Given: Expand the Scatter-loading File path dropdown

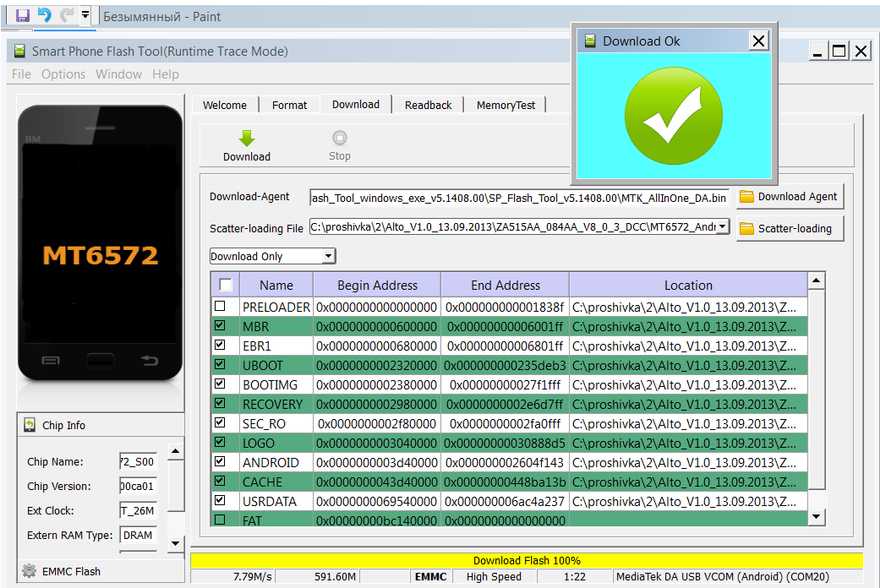Looking at the screenshot, I should point(723,227).
